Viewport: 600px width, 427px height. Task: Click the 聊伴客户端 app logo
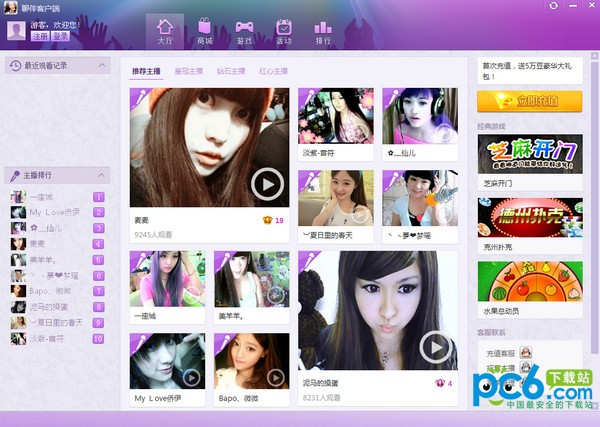point(10,7)
